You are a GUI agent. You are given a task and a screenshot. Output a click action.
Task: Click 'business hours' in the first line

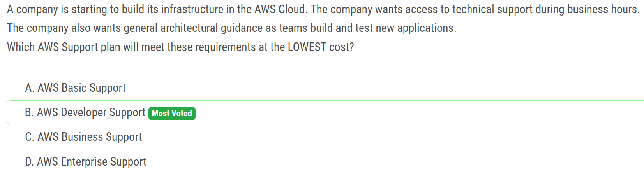coord(602,9)
